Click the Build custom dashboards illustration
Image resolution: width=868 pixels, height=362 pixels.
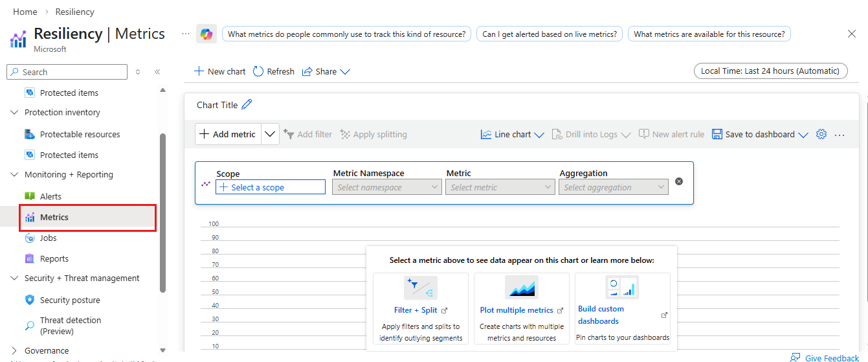pyautogui.click(x=622, y=287)
